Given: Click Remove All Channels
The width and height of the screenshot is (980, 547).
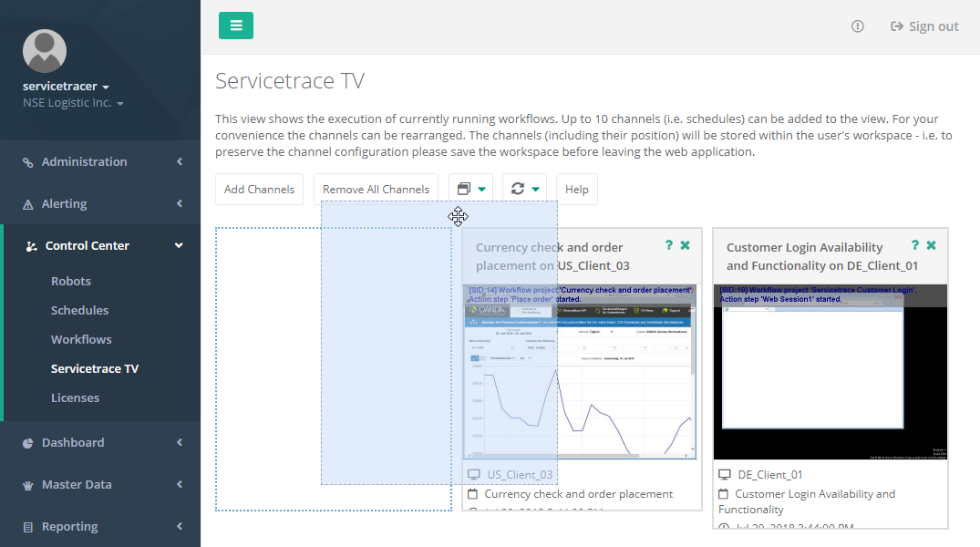Looking at the screenshot, I should (x=376, y=190).
